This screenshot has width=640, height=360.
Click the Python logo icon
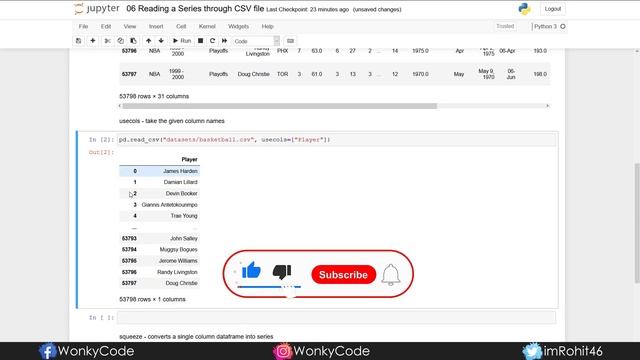[x=524, y=9]
